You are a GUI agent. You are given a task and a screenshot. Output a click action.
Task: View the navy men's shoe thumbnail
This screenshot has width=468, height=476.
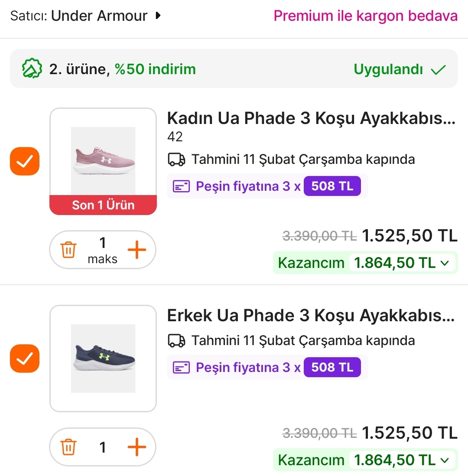pyautogui.click(x=103, y=358)
